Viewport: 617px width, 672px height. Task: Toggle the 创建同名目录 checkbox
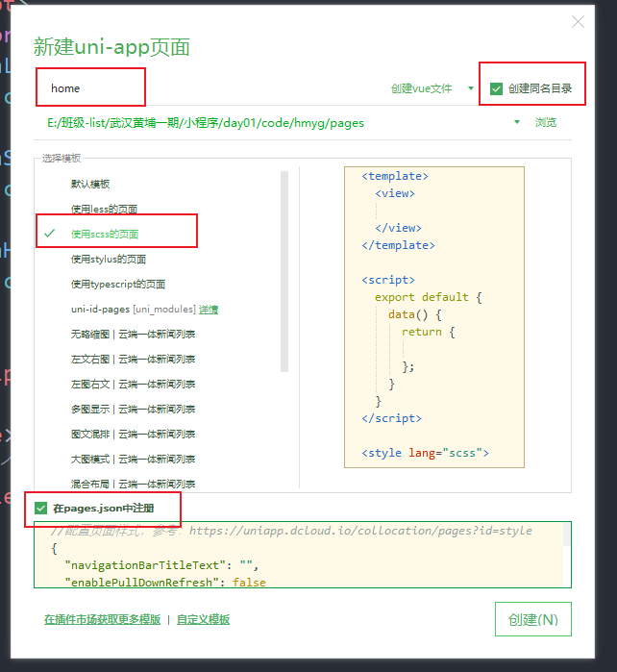coord(496,88)
